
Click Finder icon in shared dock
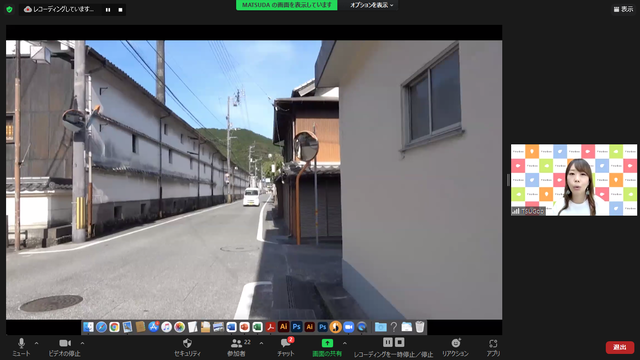[x=88, y=327]
